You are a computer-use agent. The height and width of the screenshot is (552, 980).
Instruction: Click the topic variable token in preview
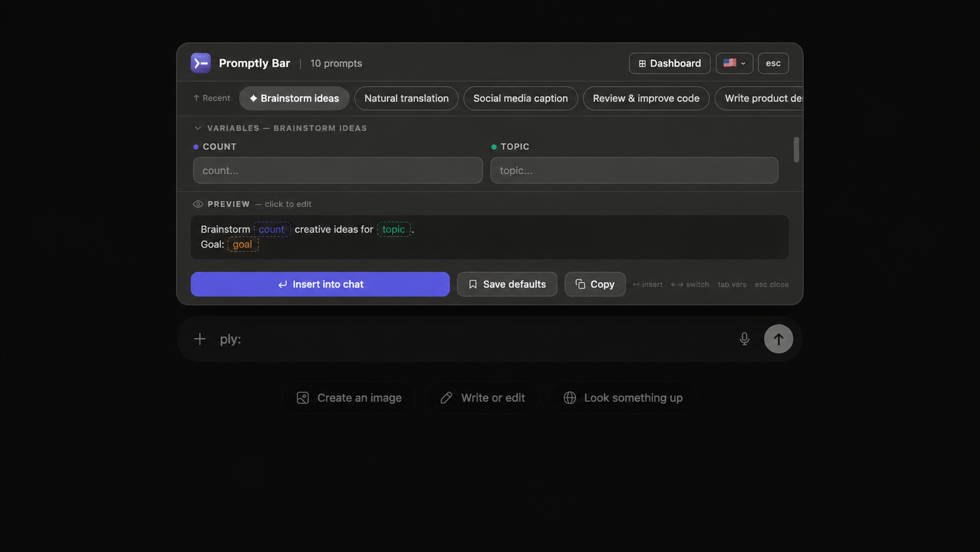click(394, 229)
